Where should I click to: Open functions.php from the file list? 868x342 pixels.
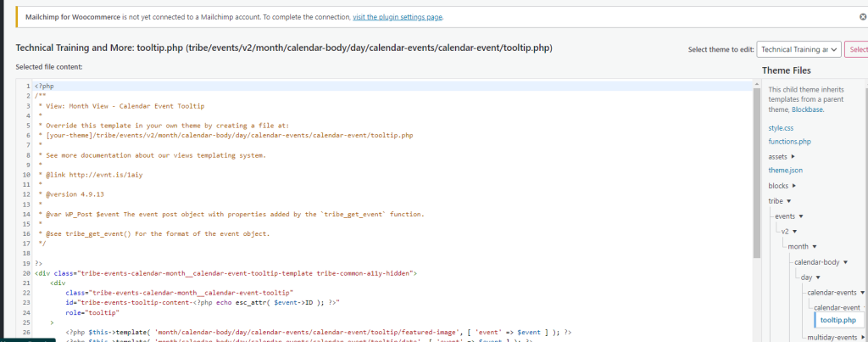788,142
